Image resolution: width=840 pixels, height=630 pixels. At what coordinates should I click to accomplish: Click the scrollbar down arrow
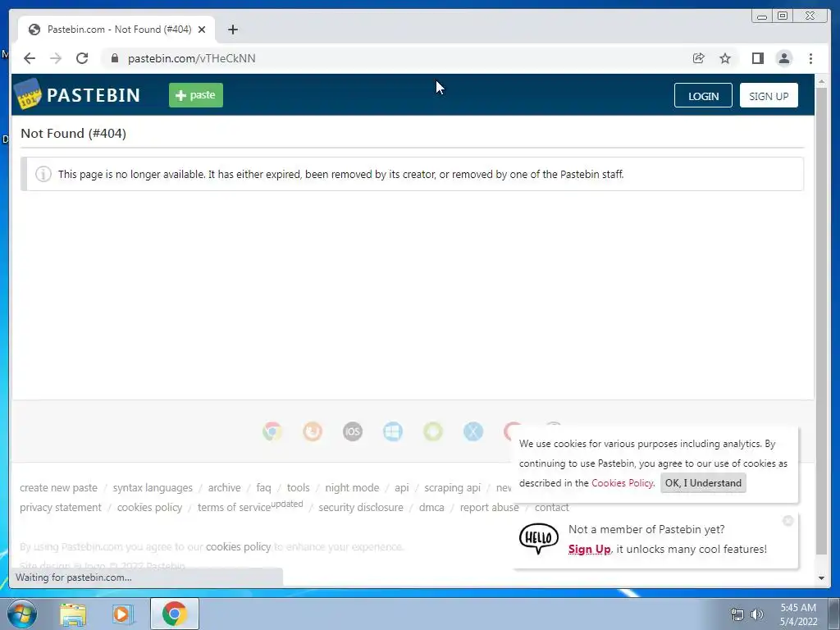click(x=821, y=578)
